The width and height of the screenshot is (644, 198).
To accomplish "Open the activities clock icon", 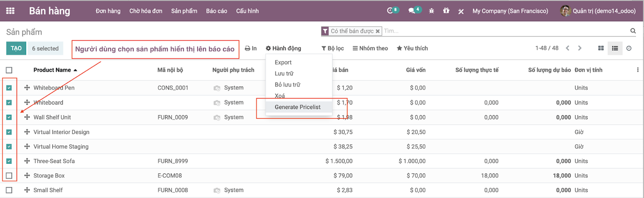I will 390,11.
